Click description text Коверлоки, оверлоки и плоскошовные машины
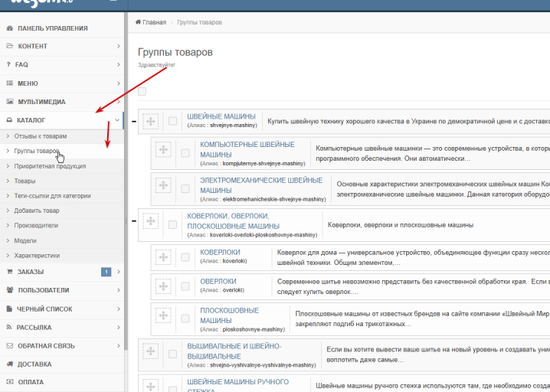Screen dimensions: 550x392 (x=401, y=225)
